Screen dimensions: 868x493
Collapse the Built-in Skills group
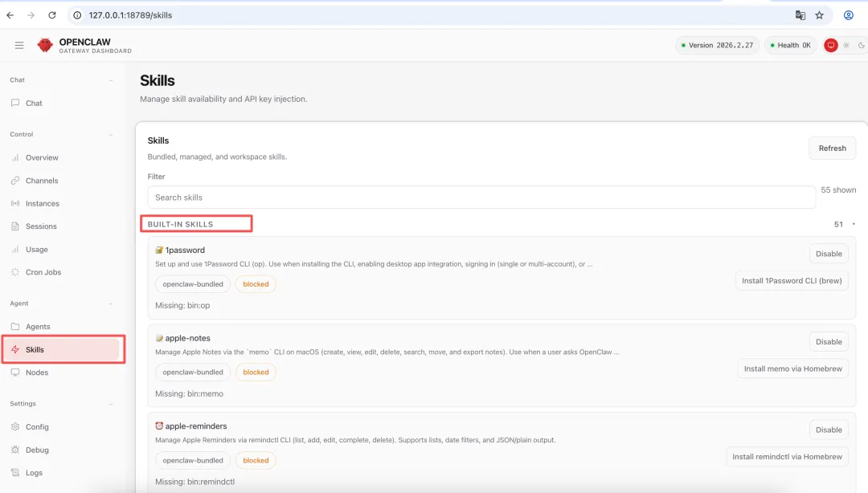[x=854, y=225]
